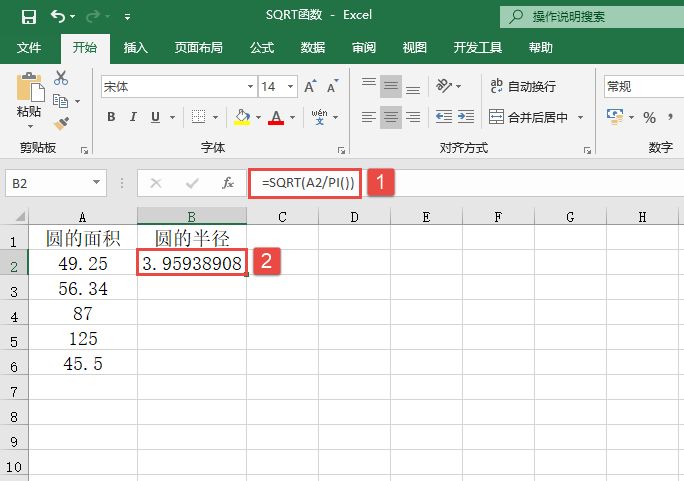
Task: Click the Save icon in quick access toolbar
Action: pyautogui.click(x=29, y=17)
